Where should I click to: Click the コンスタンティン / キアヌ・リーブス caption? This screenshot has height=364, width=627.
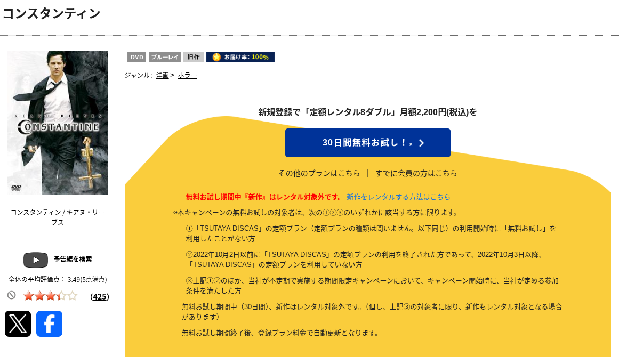(x=58, y=217)
